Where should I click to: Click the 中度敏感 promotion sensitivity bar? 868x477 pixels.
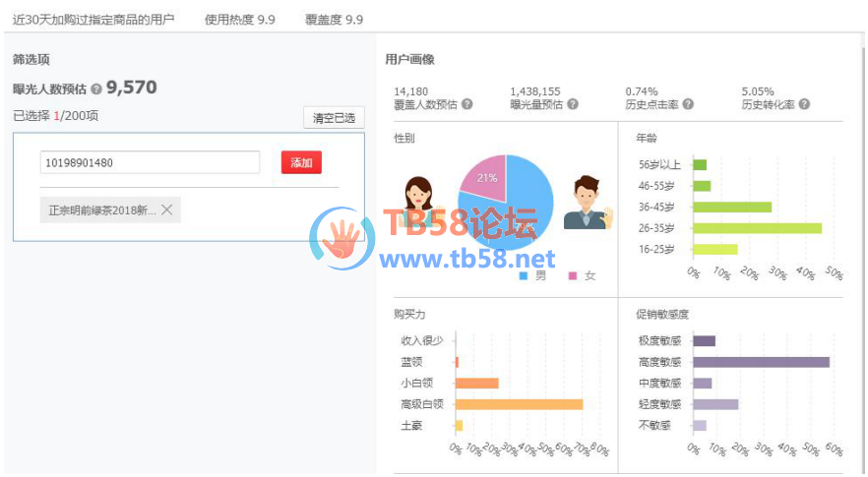click(x=703, y=383)
